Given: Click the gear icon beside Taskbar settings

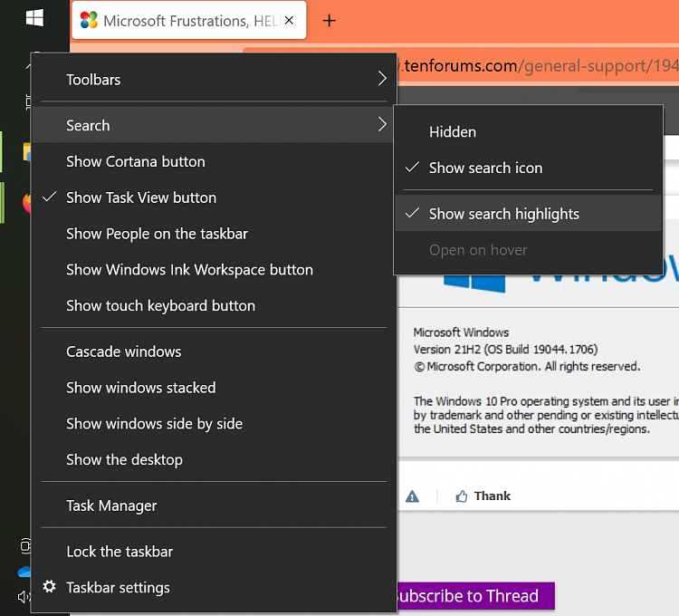Looking at the screenshot, I should tap(50, 587).
